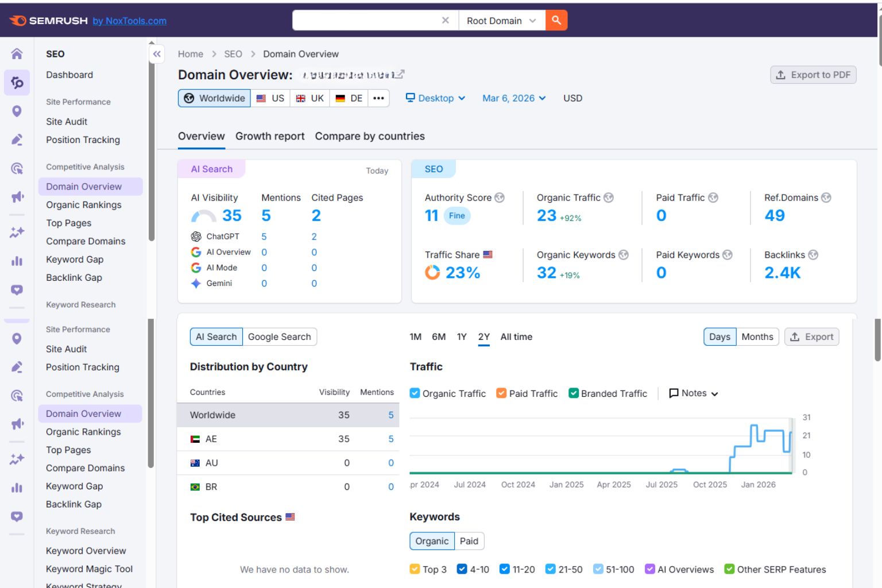Select the cursor-click Advertising icon

pos(17,168)
